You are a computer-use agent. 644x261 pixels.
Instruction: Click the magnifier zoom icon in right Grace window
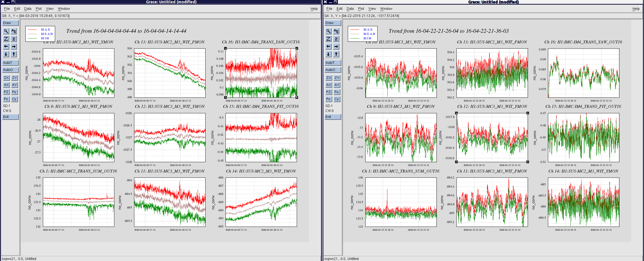pyautogui.click(x=328, y=31)
